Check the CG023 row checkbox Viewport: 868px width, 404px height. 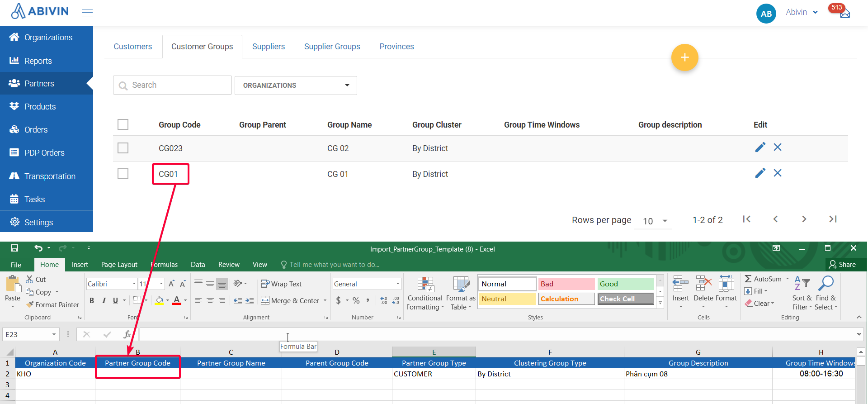[123, 148]
